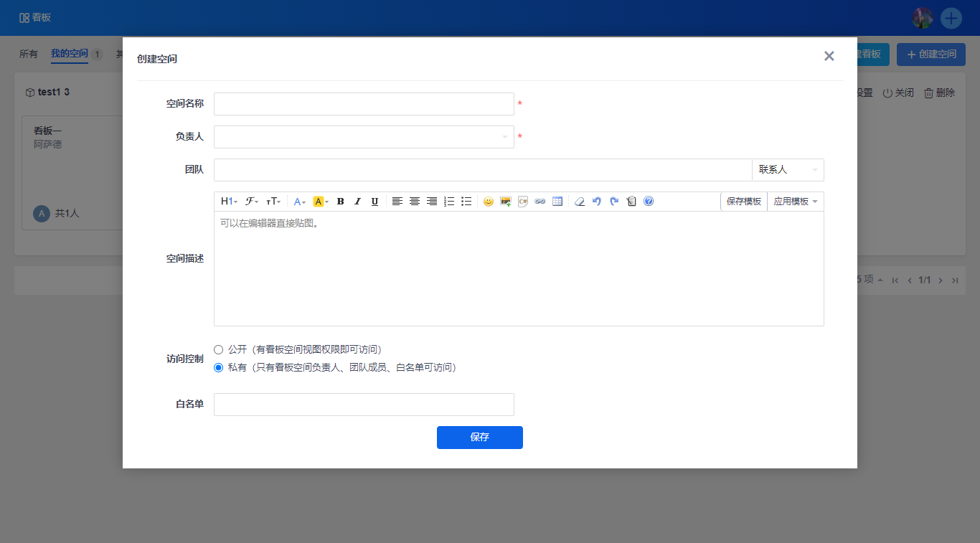Insert code block

[523, 202]
